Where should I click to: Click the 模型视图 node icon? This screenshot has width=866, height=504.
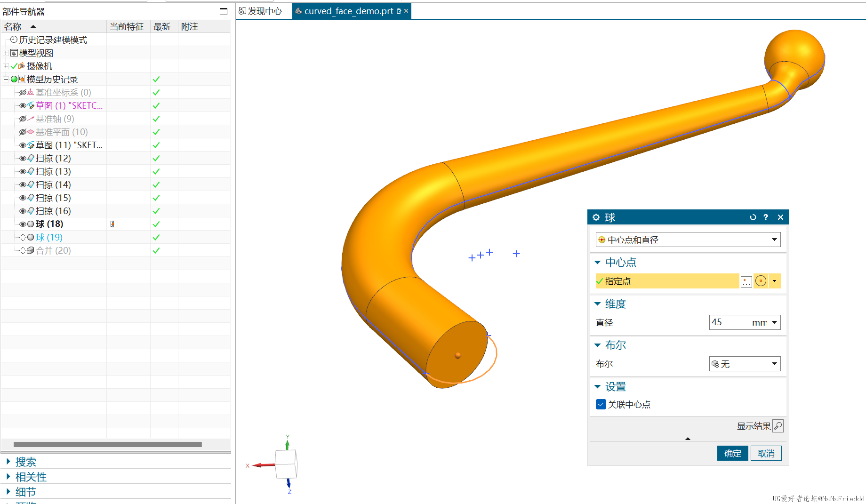14,53
